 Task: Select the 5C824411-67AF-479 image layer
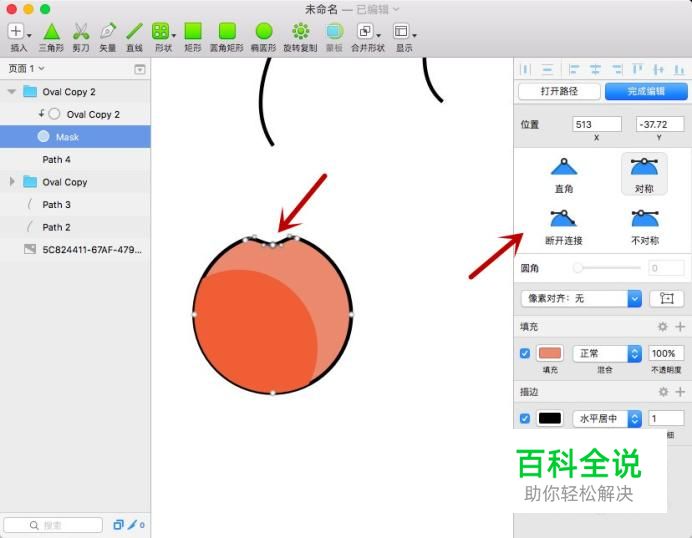click(75, 250)
